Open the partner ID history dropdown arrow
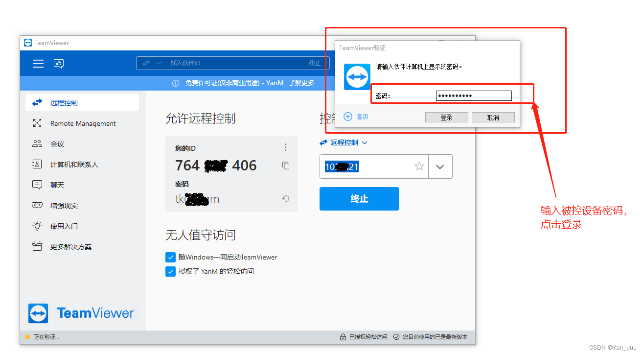This screenshot has height=355, width=644. pyautogui.click(x=440, y=166)
